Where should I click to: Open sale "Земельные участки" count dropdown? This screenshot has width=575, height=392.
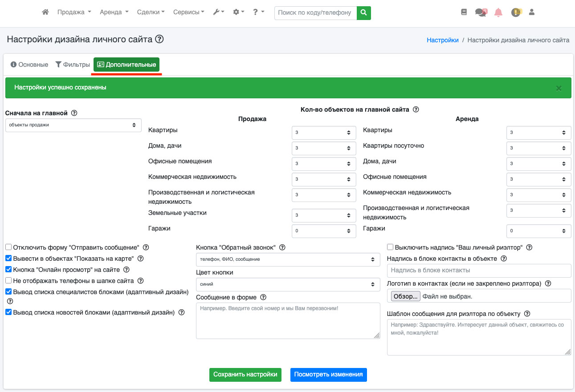324,215
